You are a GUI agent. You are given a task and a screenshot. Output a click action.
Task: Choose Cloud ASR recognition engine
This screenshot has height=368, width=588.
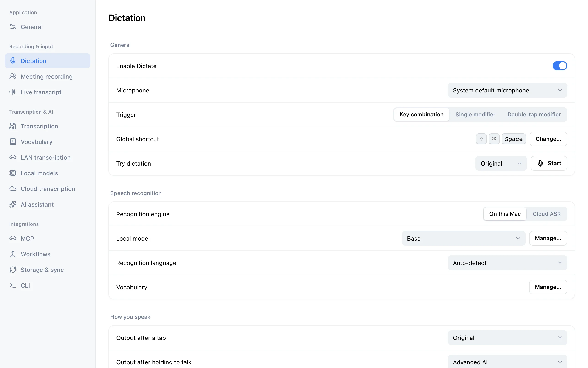[547, 214]
